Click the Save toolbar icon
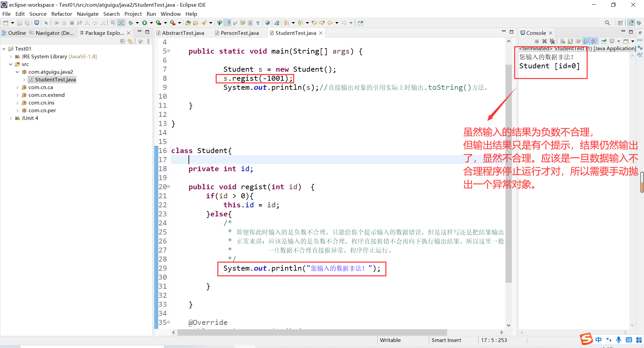Viewport: 644px width, 348px height. point(19,23)
